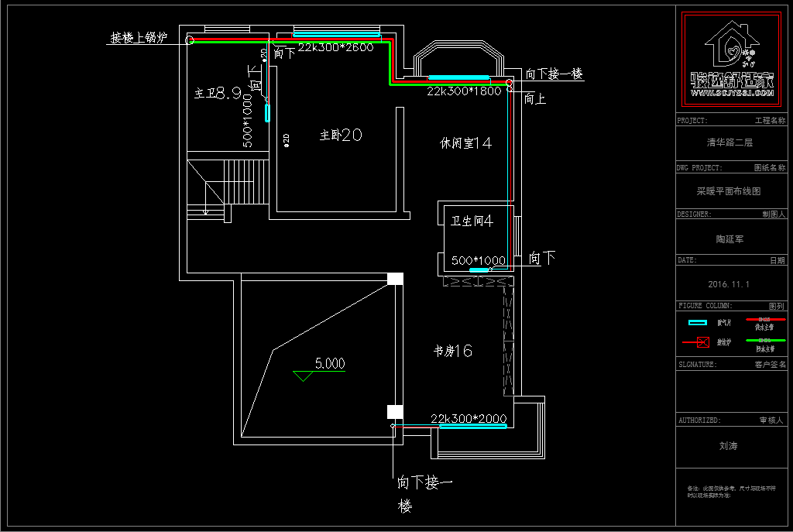
Task: Click the SLGNATURE: field heading
Action: (x=698, y=364)
